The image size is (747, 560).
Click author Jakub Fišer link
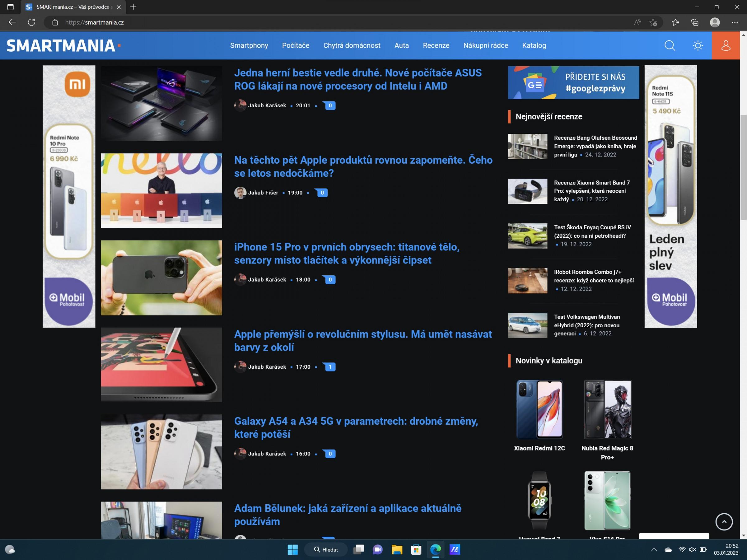[x=263, y=192]
